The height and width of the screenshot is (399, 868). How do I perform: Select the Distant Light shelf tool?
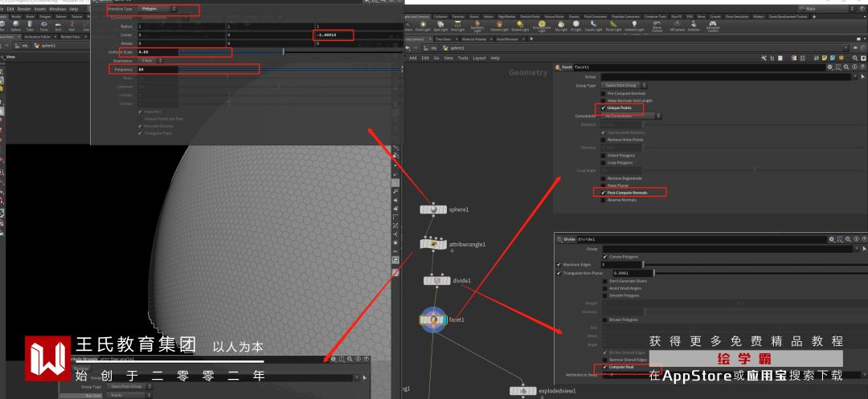pos(520,26)
